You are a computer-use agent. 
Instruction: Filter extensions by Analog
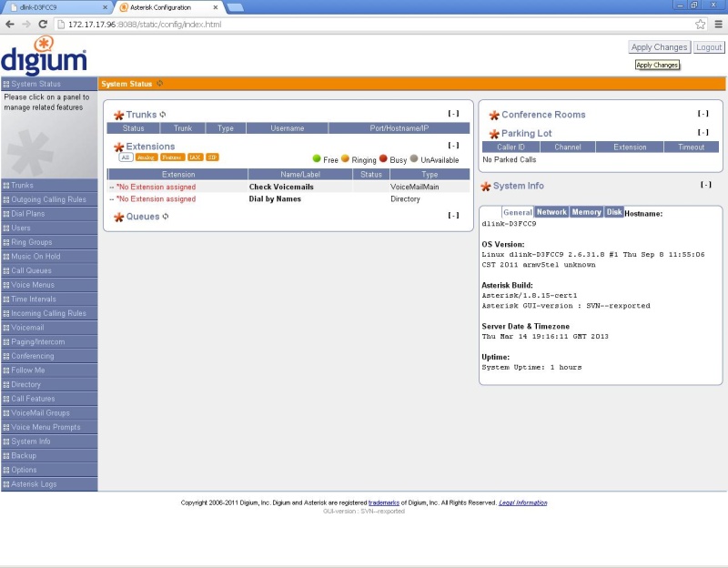[146, 157]
